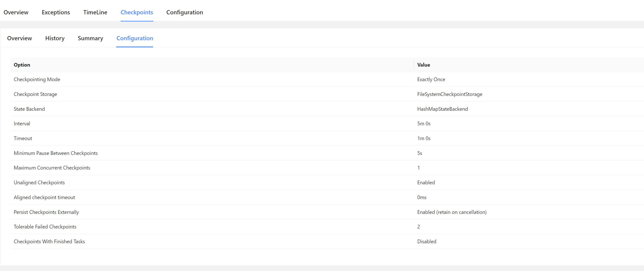Open the top-level Overview tab

pos(16,12)
